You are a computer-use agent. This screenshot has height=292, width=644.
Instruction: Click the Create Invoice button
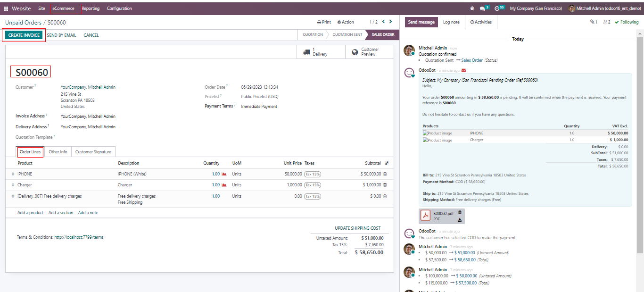(x=24, y=35)
